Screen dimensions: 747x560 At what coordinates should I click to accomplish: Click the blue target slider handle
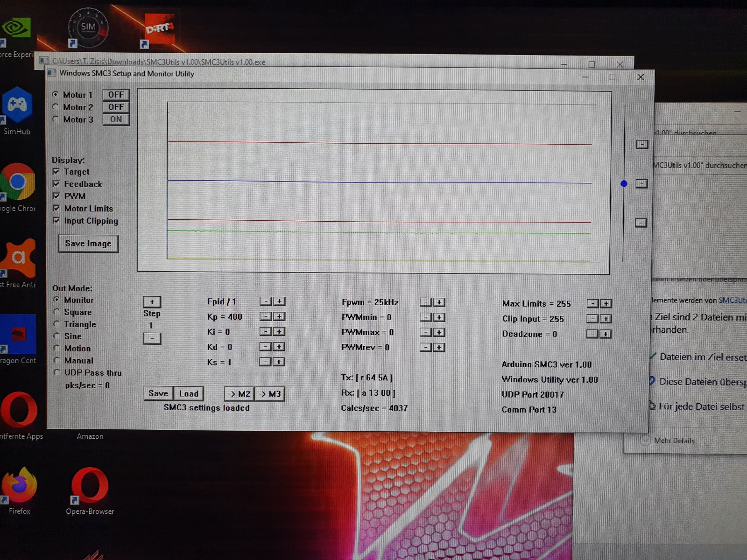point(624,184)
